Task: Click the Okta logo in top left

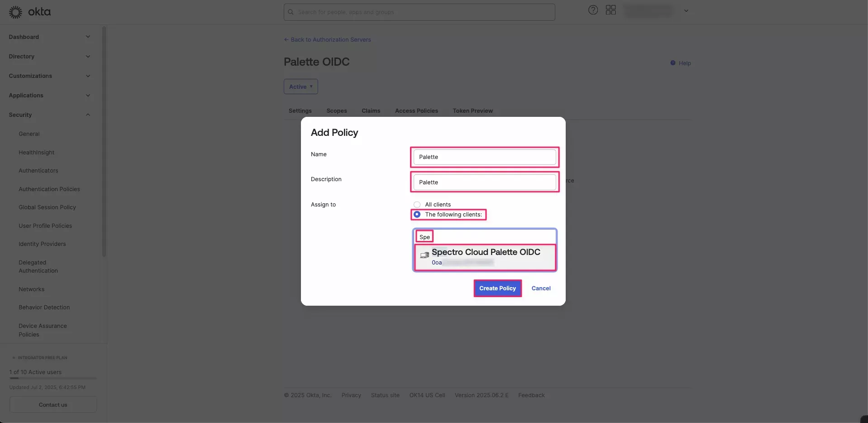Action: click(x=29, y=12)
